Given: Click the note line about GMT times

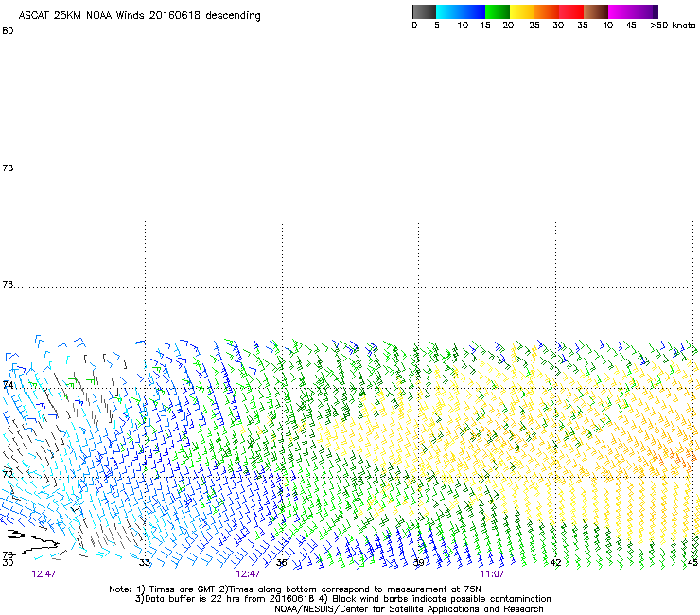Looking at the screenshot, I should 294,589.
